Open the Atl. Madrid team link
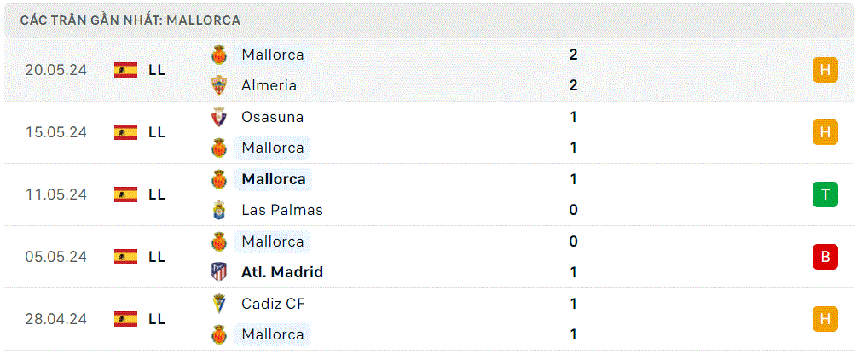The height and width of the screenshot is (354, 868). tap(282, 273)
